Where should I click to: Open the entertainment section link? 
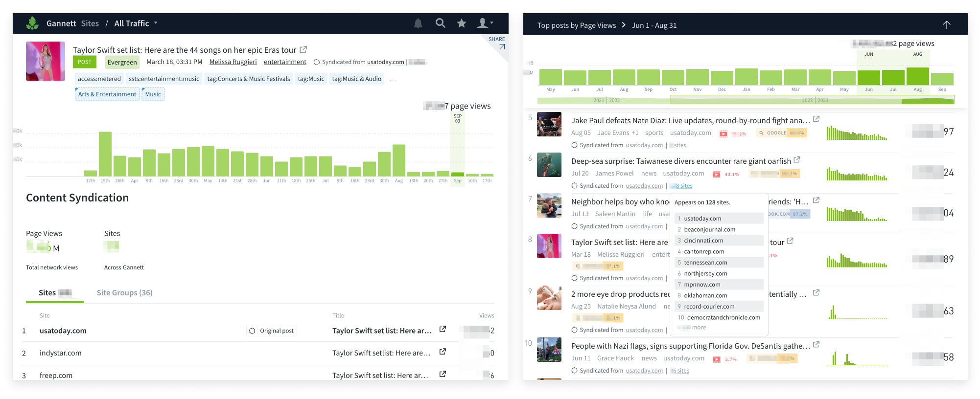click(285, 62)
